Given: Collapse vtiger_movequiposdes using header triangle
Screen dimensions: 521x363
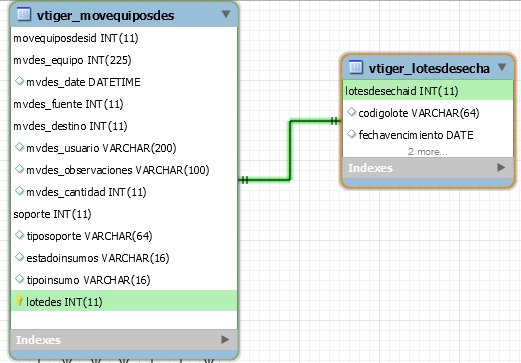Looking at the screenshot, I should pos(226,14).
